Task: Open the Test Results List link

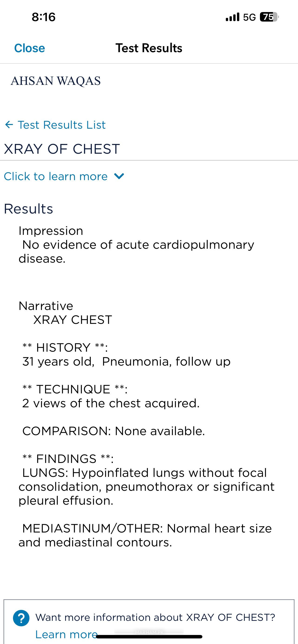Action: coord(62,125)
